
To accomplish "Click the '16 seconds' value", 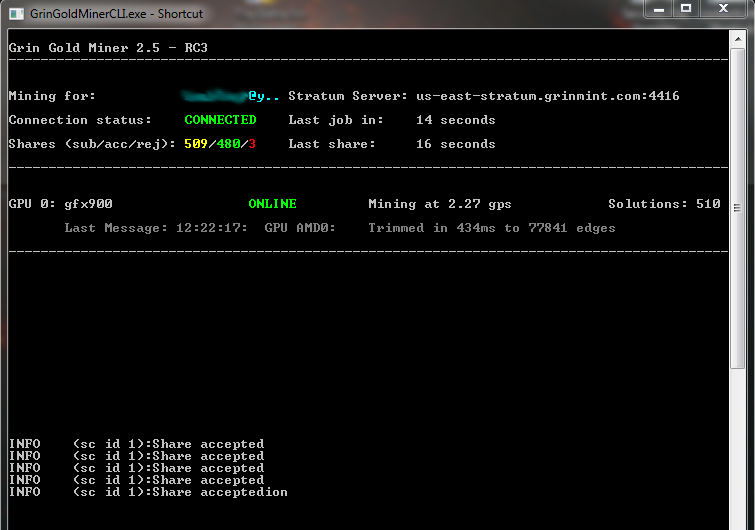I will pyautogui.click(x=456, y=144).
